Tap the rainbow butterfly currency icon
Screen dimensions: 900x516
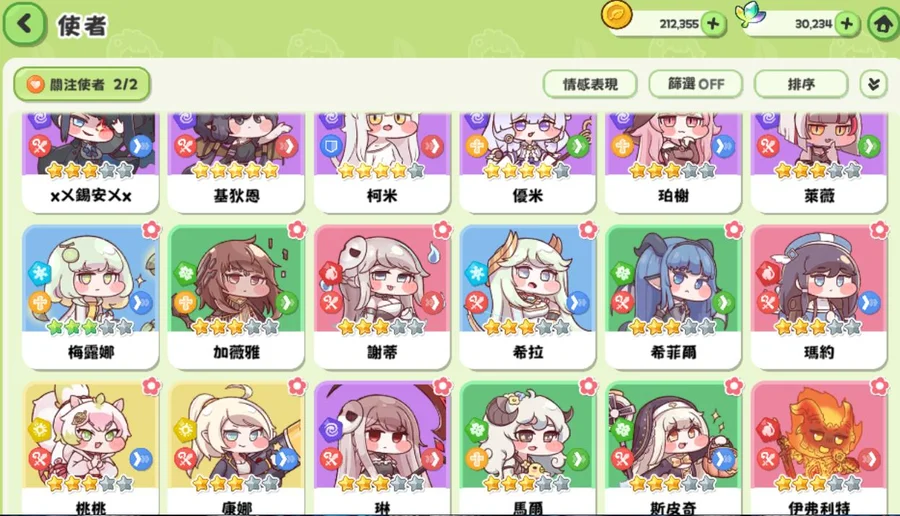tap(751, 14)
